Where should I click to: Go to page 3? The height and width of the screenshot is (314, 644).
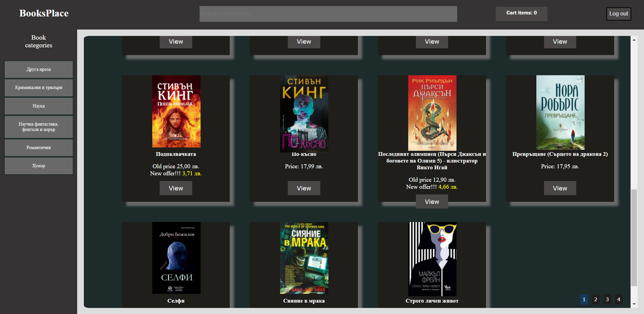607,299
